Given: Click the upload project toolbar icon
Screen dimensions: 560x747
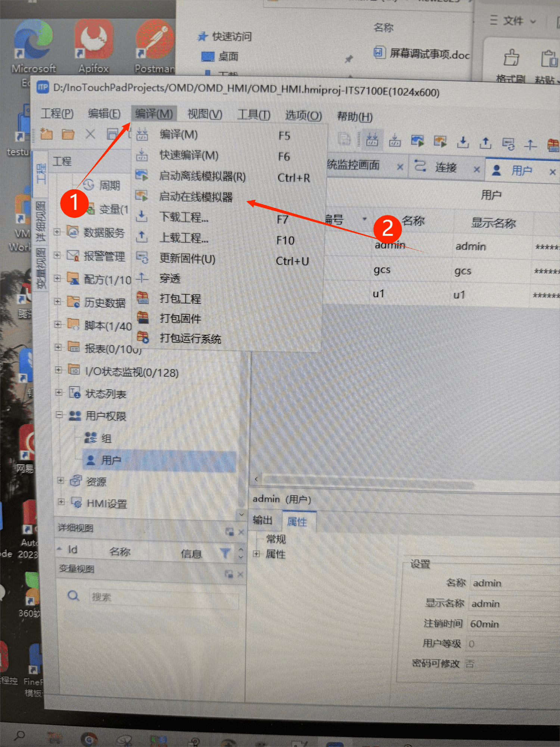Looking at the screenshot, I should point(485,143).
